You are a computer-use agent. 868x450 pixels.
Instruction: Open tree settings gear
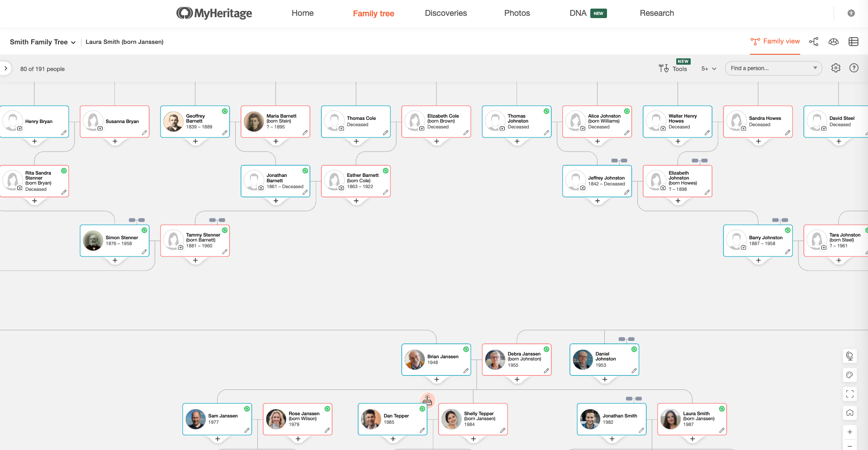[836, 68]
